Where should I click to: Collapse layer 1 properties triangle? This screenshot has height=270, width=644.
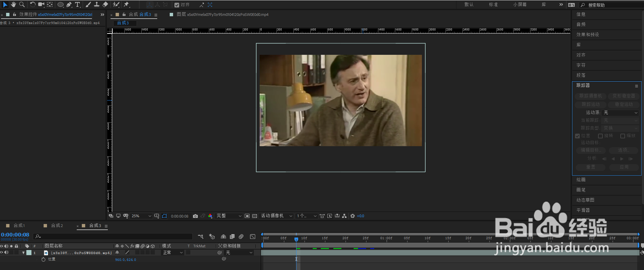(x=23, y=252)
